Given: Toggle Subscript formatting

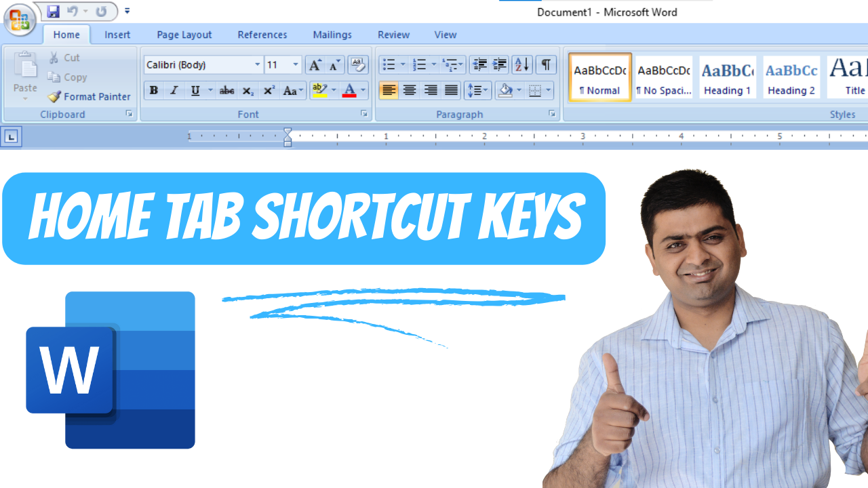Looking at the screenshot, I should coord(248,91).
